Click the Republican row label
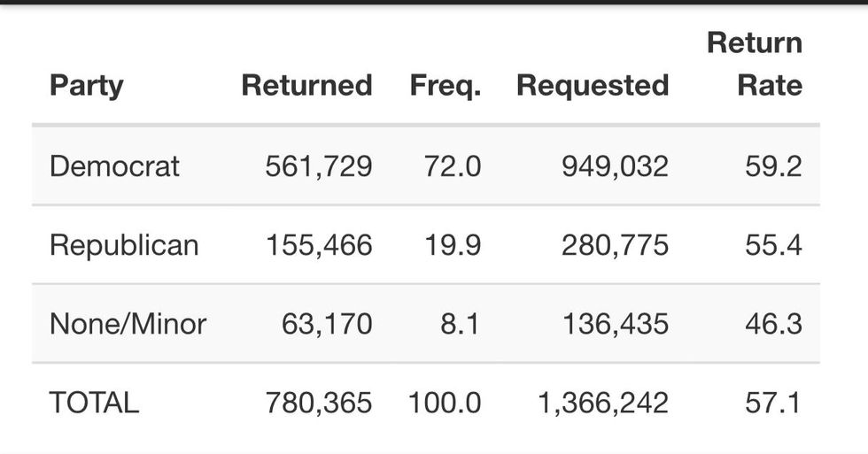Viewport: 868px width, 454px height. tap(124, 245)
